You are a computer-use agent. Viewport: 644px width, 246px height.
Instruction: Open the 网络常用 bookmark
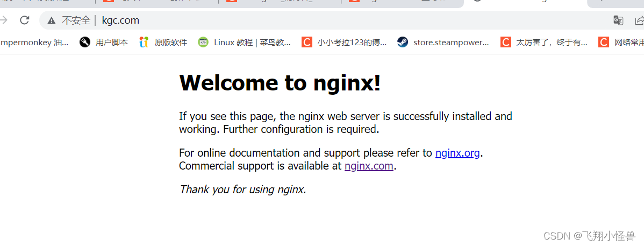point(621,42)
